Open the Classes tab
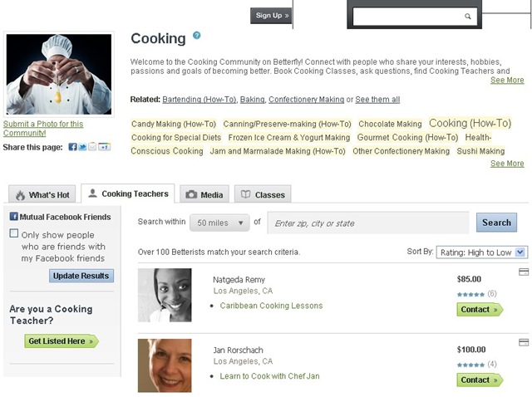The height and width of the screenshot is (397, 532). (x=263, y=194)
